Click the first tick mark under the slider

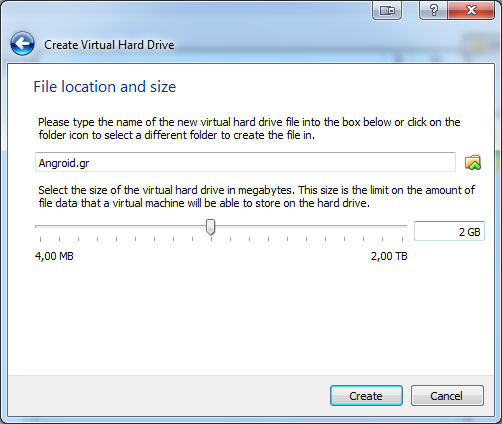click(40, 239)
